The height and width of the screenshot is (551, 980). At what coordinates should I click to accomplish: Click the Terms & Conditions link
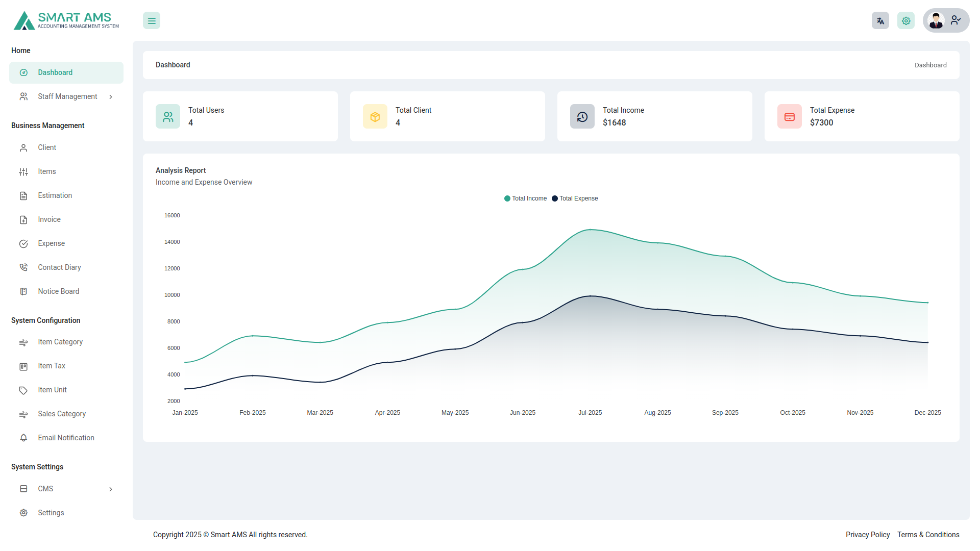coord(928,534)
